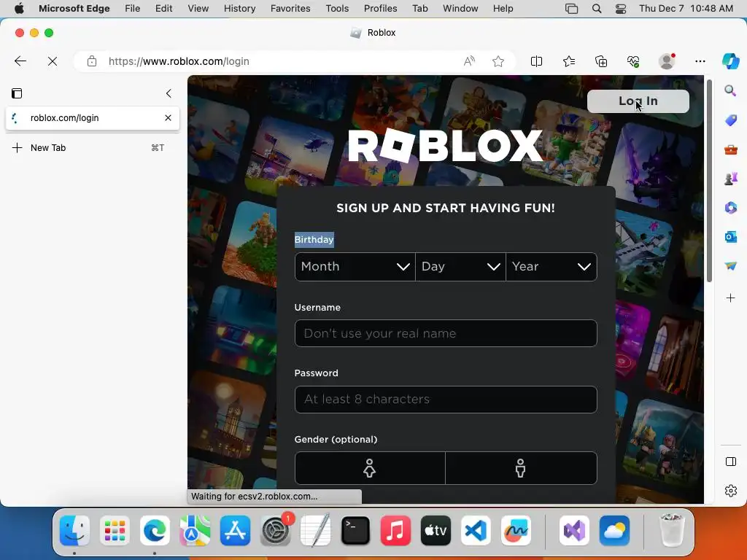The height and width of the screenshot is (560, 747).
Task: Open the Window menu
Action: click(x=461, y=8)
